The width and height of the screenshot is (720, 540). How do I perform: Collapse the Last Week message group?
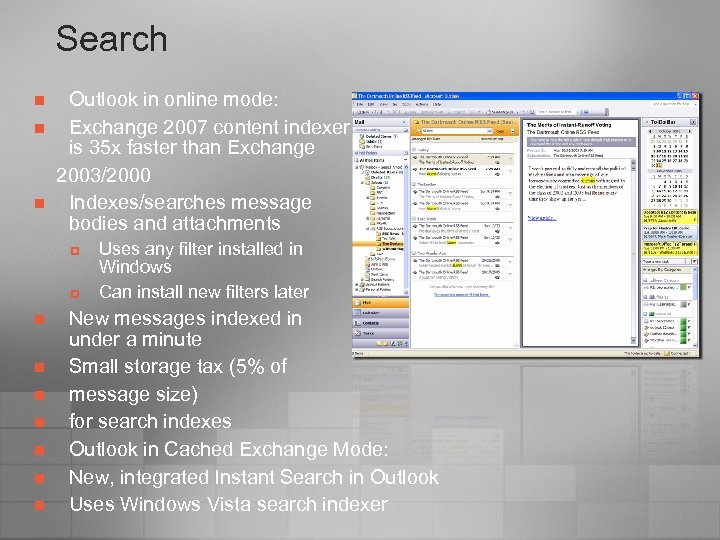tap(414, 219)
